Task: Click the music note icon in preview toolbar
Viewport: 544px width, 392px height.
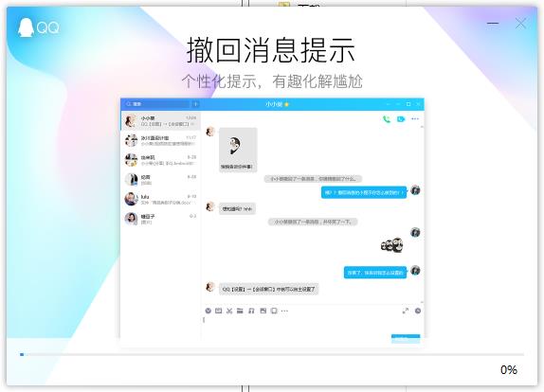Action: click(251, 311)
